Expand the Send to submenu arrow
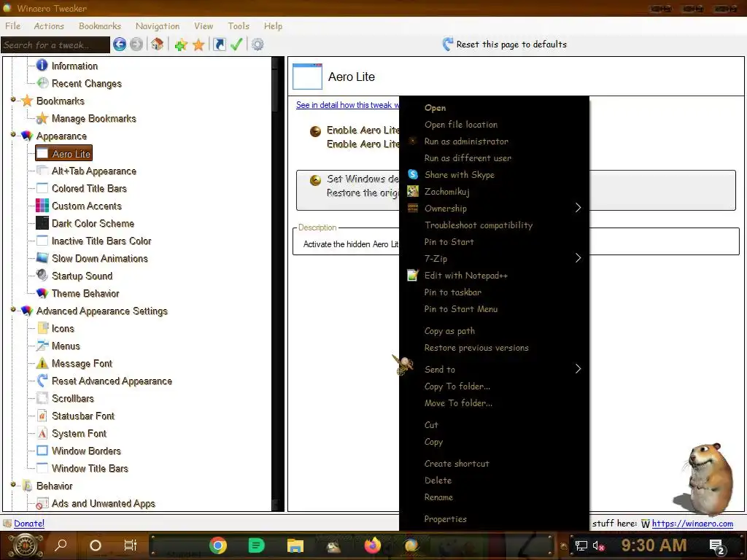This screenshot has width=747, height=560. pos(578,369)
